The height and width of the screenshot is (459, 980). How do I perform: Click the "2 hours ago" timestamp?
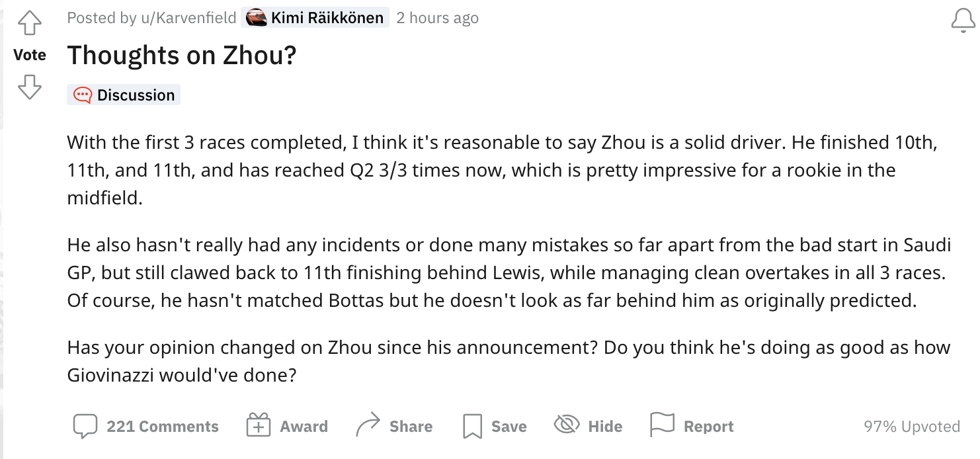coord(437,18)
